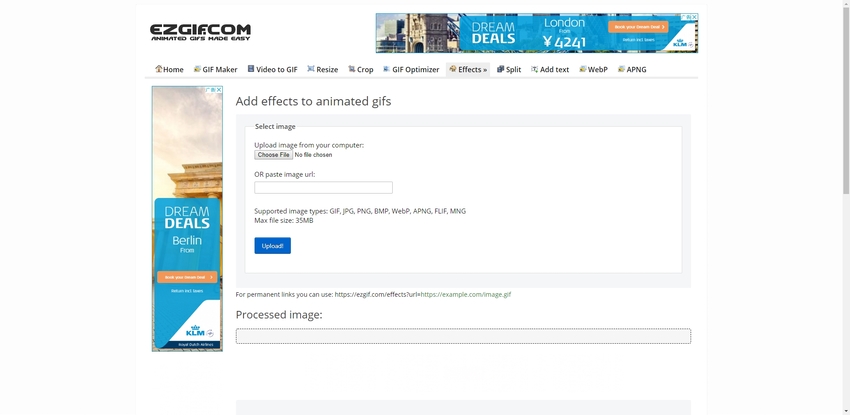Open the Effects menu tab

[468, 70]
